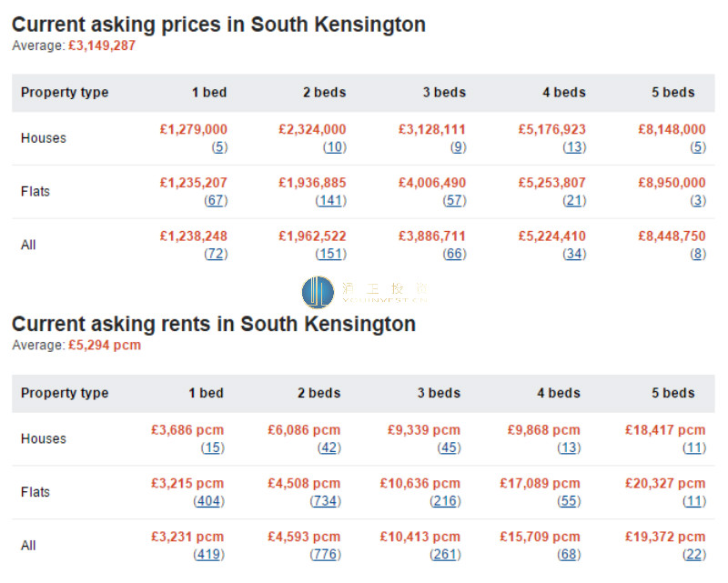Open the 404 listings for 1 bed flats to rent
The height and width of the screenshot is (583, 728).
209,501
